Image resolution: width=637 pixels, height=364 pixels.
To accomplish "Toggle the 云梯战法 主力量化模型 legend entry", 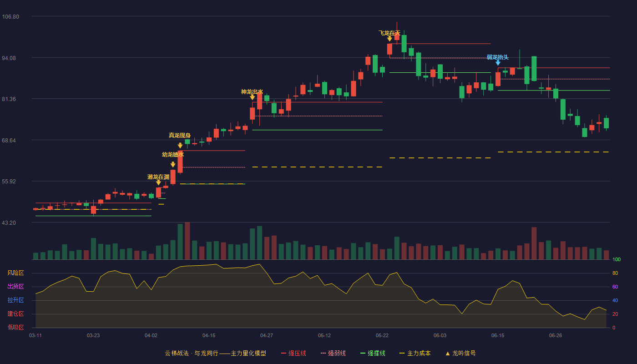I will coord(215,353).
